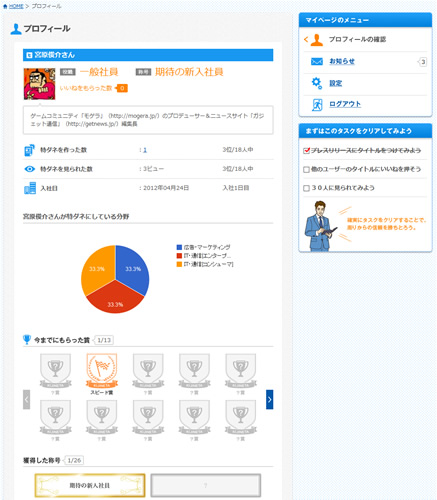Open the link showing count 1

pyautogui.click(x=145, y=150)
